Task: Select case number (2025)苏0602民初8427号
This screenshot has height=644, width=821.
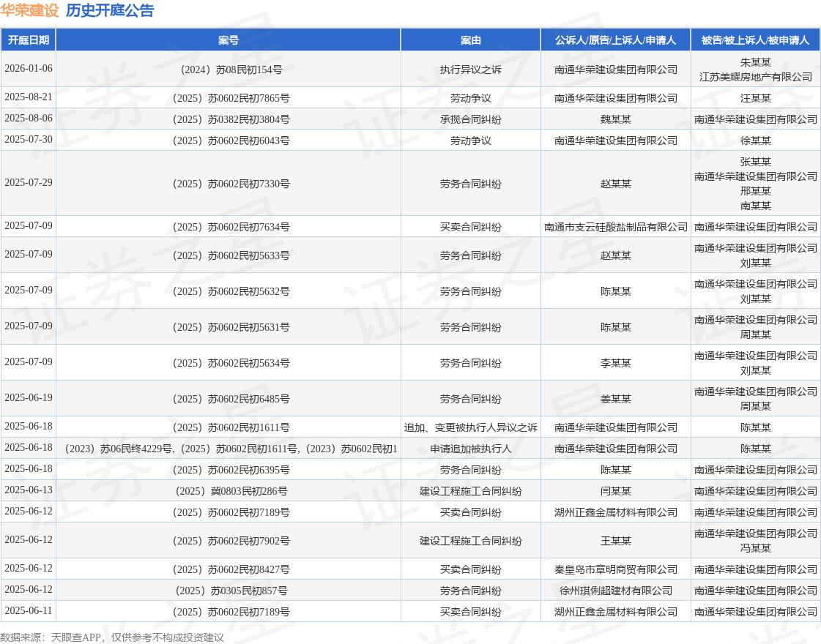Action: 229,570
